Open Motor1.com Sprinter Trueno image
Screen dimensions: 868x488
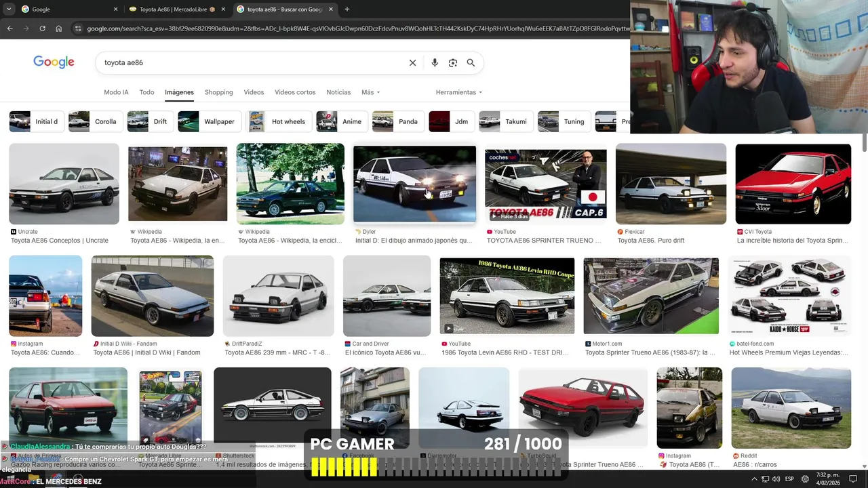pos(651,296)
